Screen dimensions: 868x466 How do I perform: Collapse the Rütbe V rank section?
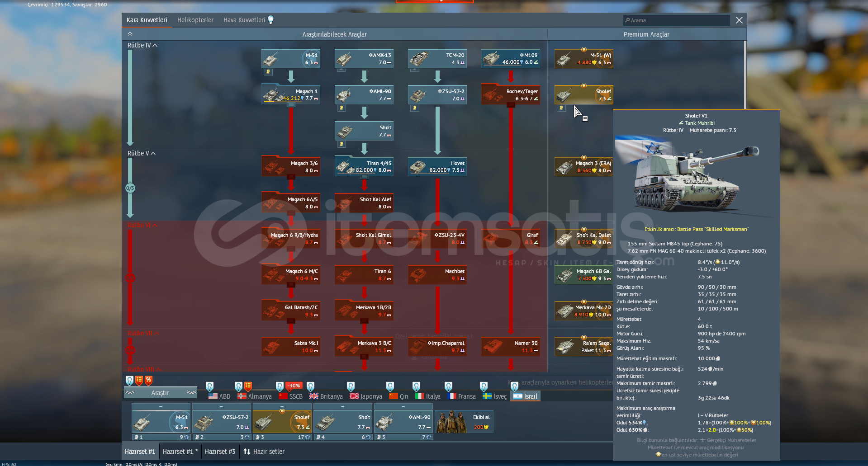(x=141, y=153)
